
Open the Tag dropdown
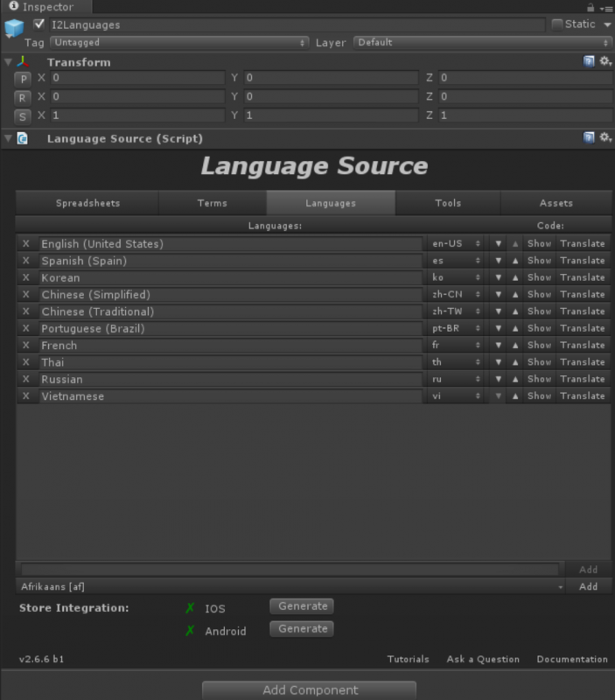[x=179, y=42]
